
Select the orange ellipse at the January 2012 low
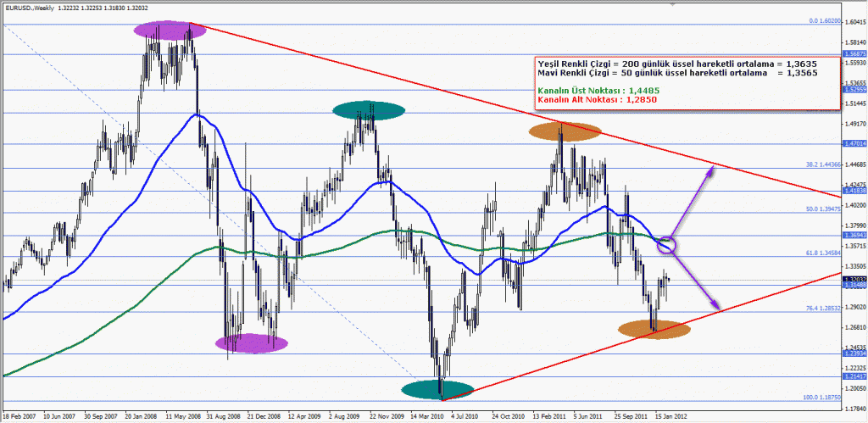point(654,330)
